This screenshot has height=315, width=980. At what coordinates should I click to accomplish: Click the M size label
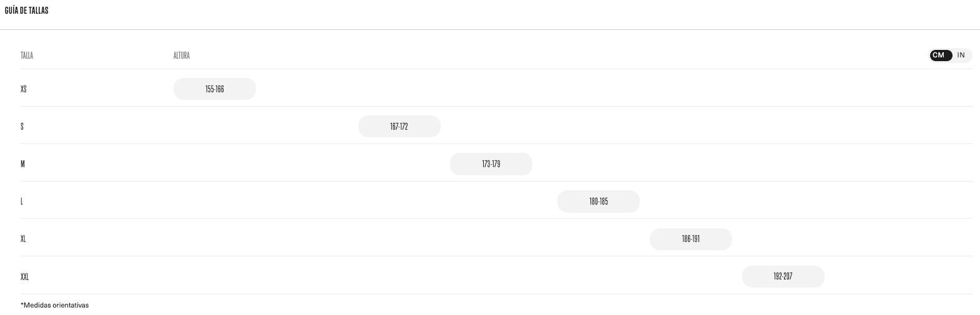[x=23, y=164]
